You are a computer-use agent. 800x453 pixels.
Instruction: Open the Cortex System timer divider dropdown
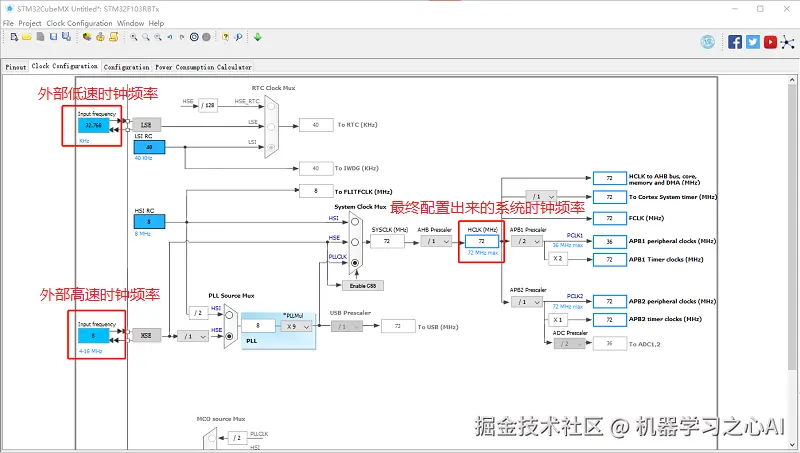[541, 196]
